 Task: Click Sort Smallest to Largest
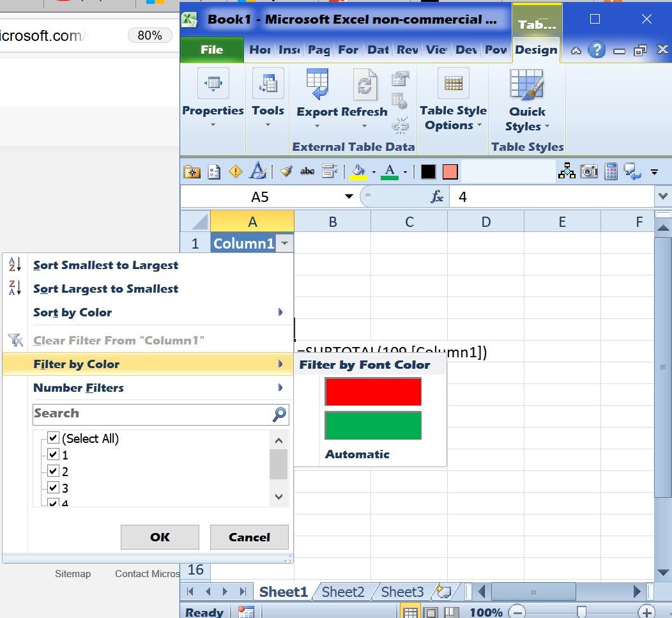pyautogui.click(x=105, y=265)
